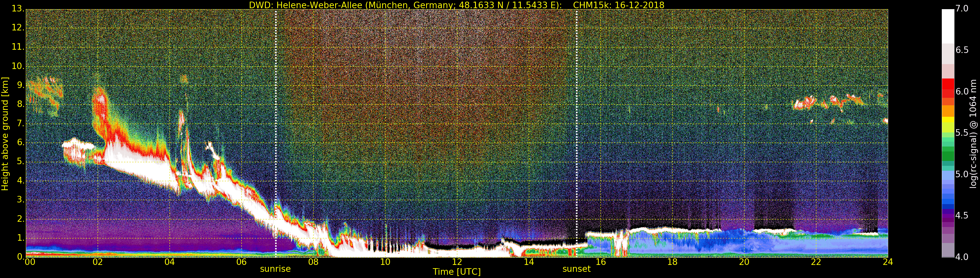Viewport: 980px width, 278px height.
Task: Click the height axis tick '8.'
Action: (x=21, y=104)
